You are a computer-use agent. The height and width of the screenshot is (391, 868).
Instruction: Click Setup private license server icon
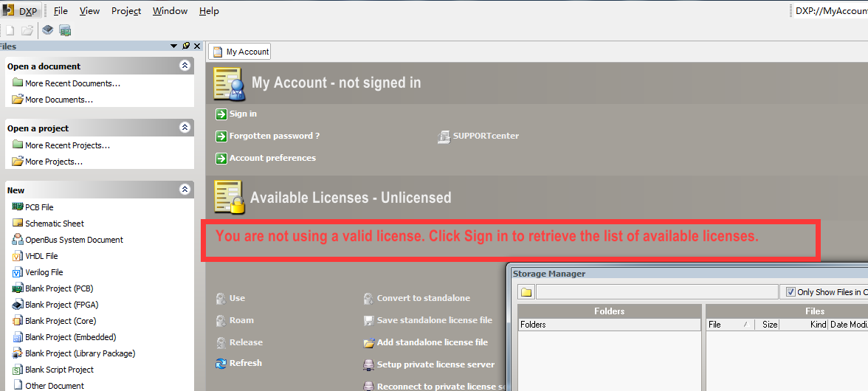pos(369,365)
